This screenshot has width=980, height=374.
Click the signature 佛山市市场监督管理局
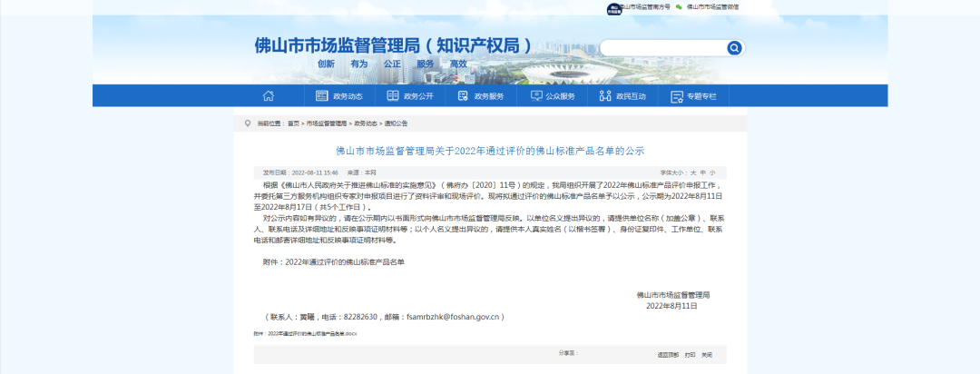[672, 295]
